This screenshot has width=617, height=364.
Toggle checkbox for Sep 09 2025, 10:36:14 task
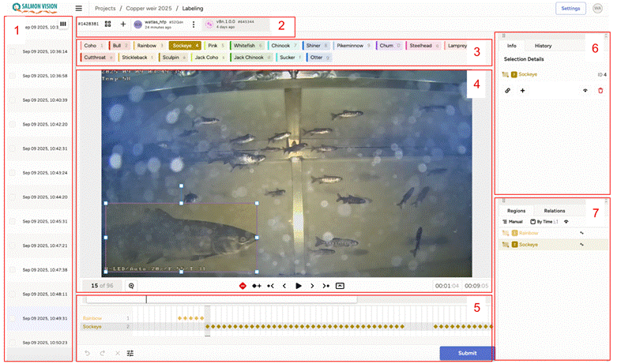tap(13, 51)
